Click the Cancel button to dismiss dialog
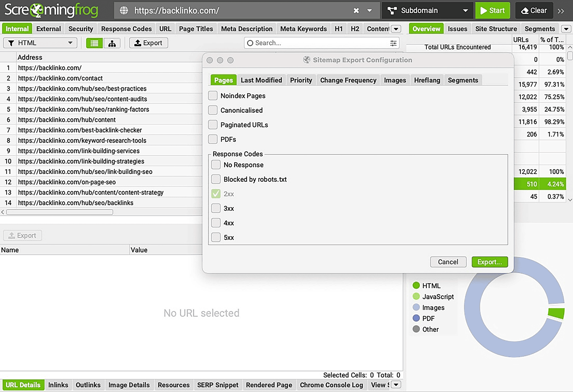 (448, 262)
